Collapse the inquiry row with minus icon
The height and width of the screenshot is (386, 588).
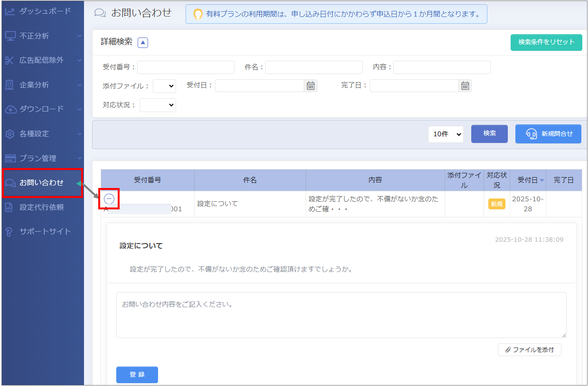109,199
